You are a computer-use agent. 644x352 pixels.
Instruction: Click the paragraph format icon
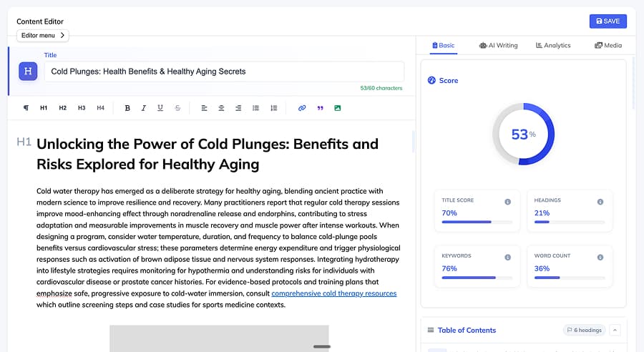coord(26,108)
